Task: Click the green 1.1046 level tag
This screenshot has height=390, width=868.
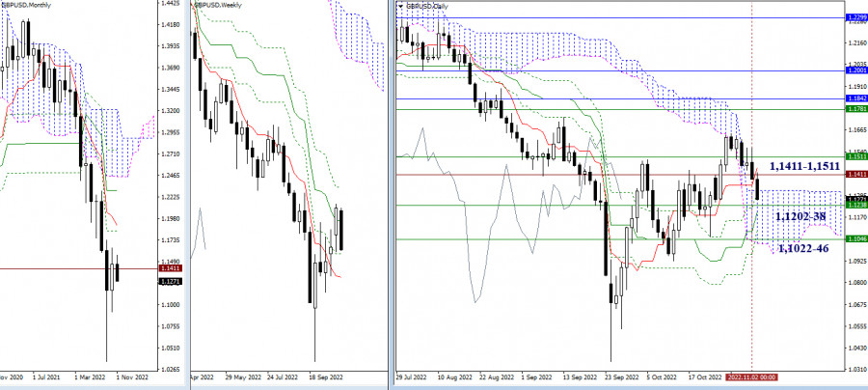Action: pos(853,238)
